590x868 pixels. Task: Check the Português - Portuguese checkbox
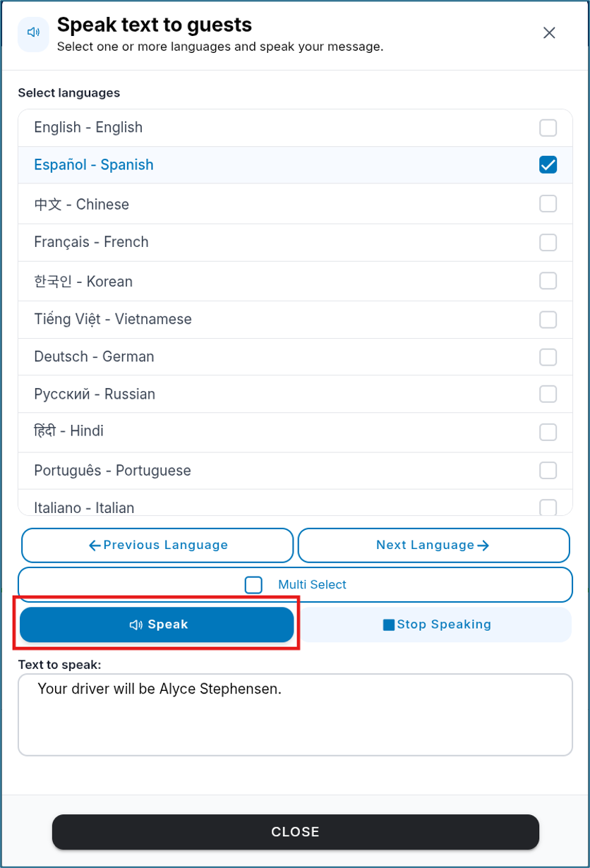(x=548, y=470)
